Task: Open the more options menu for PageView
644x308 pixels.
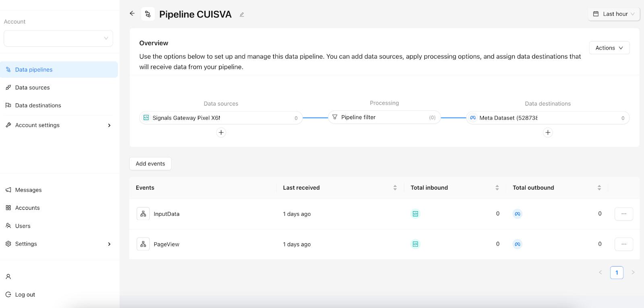Action: point(624,244)
